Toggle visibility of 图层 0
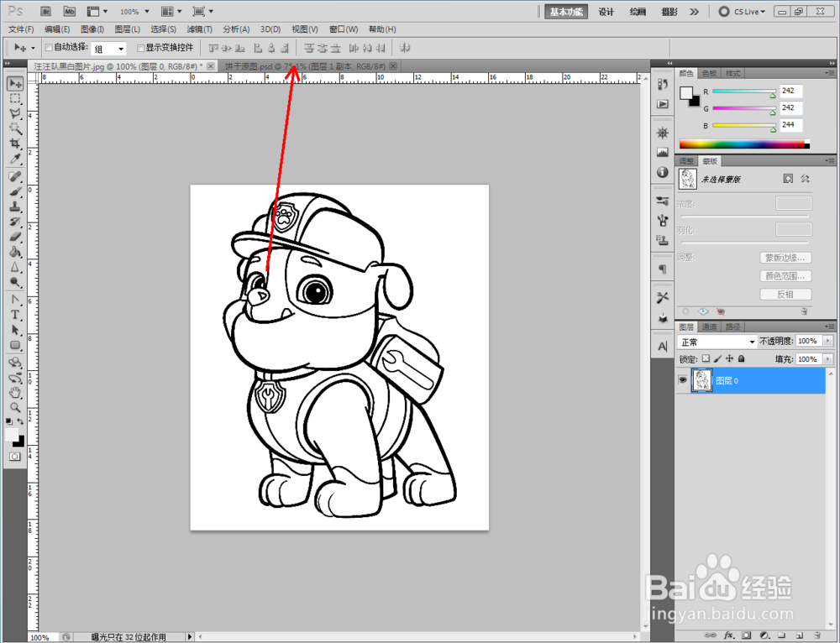 click(x=682, y=380)
